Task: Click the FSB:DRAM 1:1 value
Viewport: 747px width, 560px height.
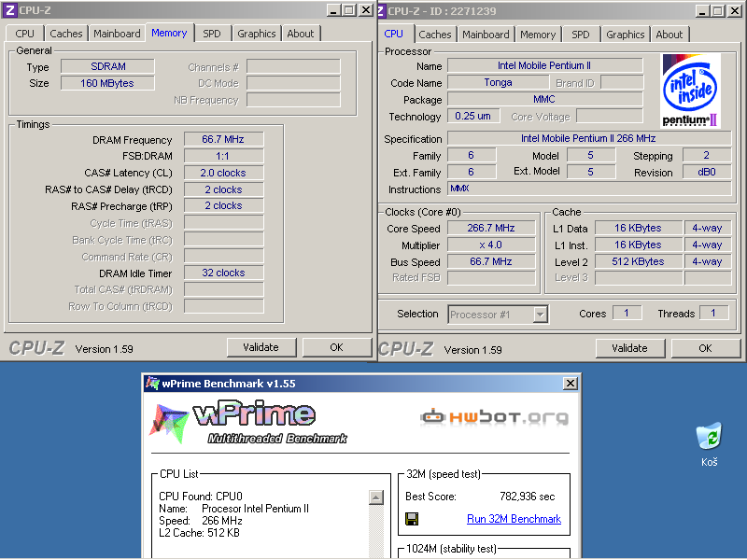Action: point(223,156)
